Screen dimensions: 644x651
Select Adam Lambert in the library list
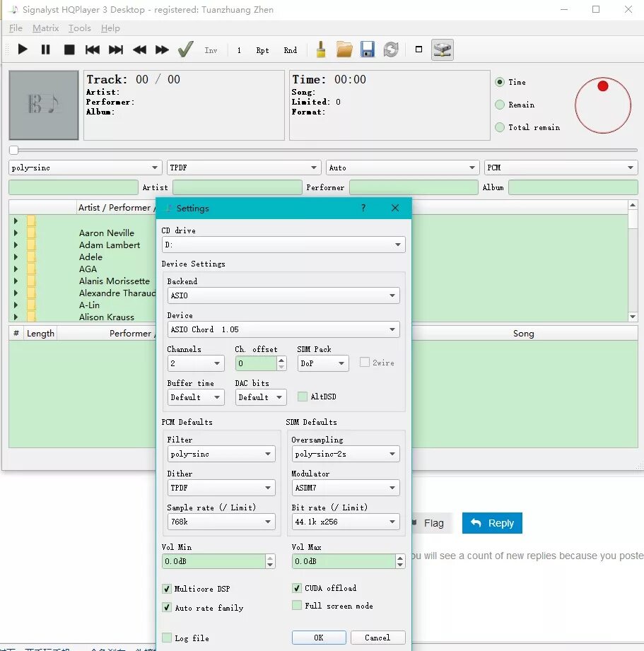(x=110, y=245)
